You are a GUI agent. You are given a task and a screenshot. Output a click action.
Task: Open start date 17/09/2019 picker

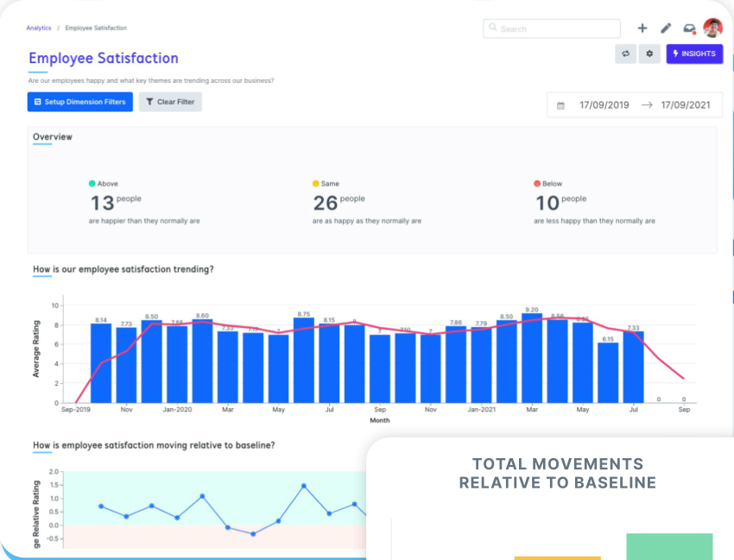[x=604, y=105]
